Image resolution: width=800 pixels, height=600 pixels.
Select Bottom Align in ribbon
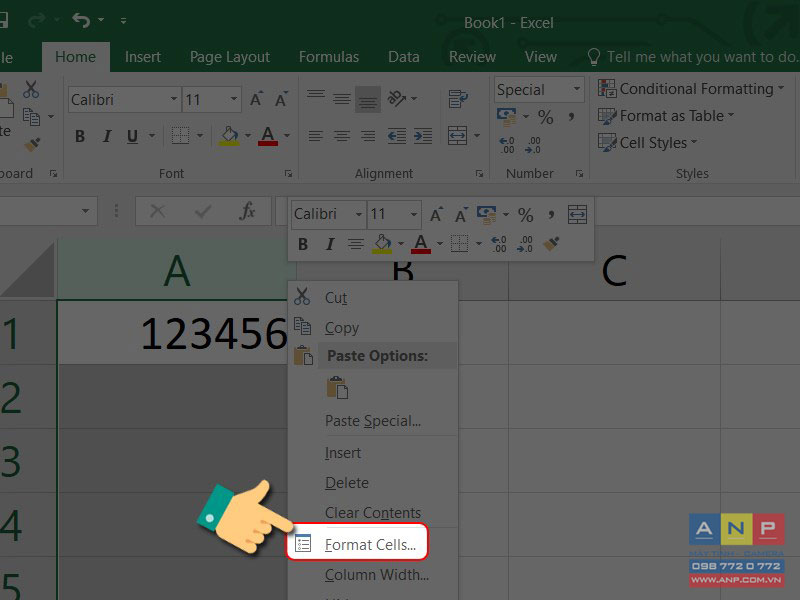pos(368,100)
